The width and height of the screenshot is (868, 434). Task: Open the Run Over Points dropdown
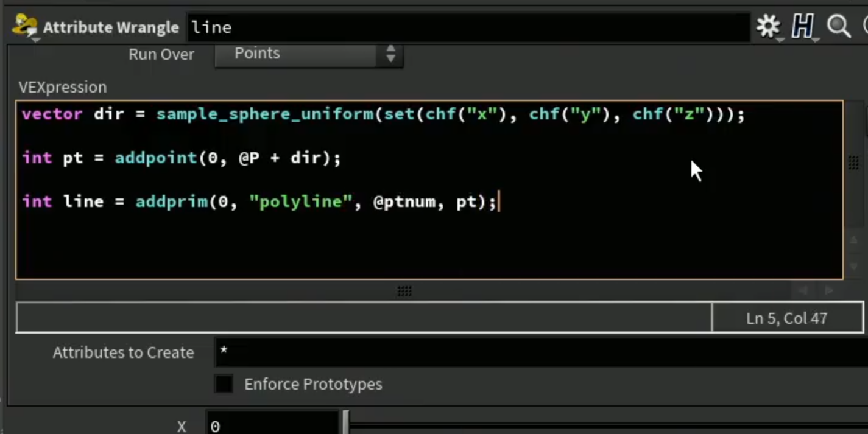[308, 54]
